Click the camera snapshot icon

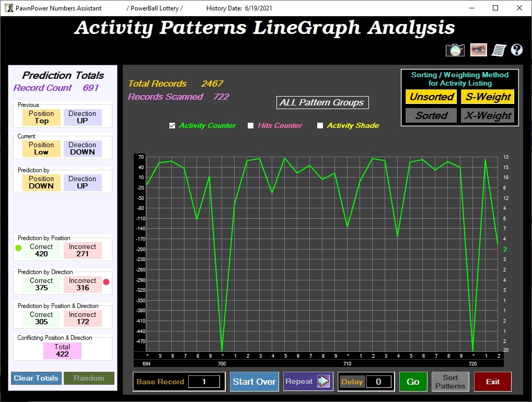pyautogui.click(x=455, y=50)
